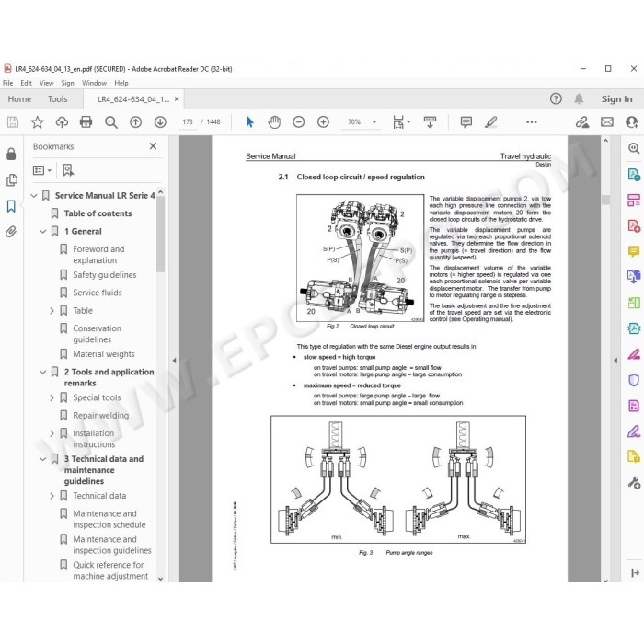Open the Edit menu
644x644 pixels.
(27, 83)
